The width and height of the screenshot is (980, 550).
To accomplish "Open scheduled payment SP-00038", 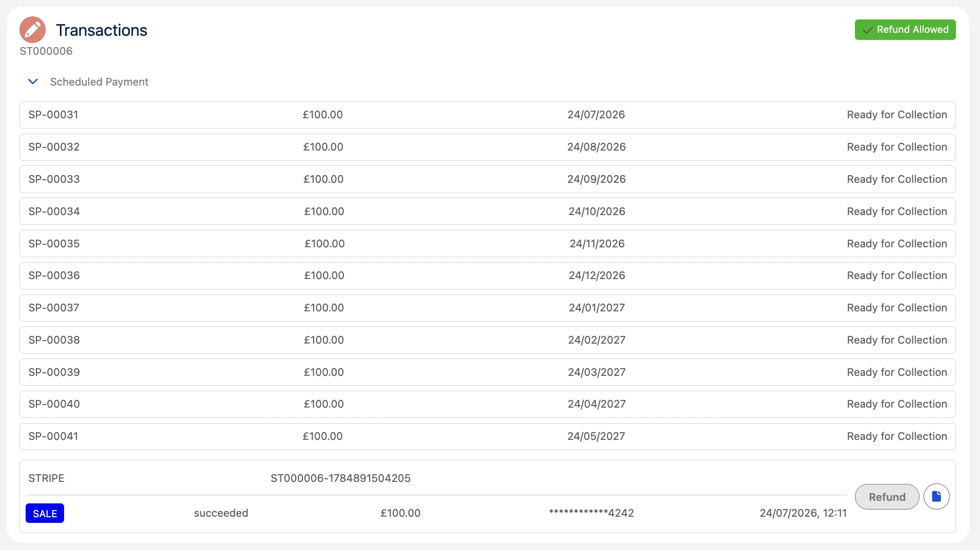I will click(487, 340).
